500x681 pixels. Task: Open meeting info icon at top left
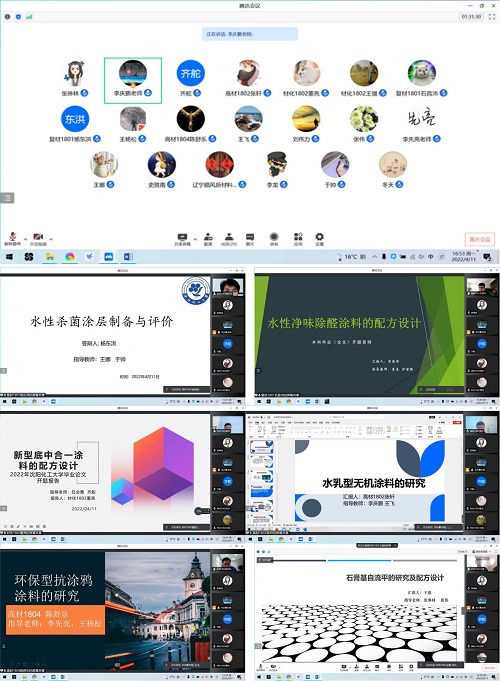pyautogui.click(x=7, y=17)
